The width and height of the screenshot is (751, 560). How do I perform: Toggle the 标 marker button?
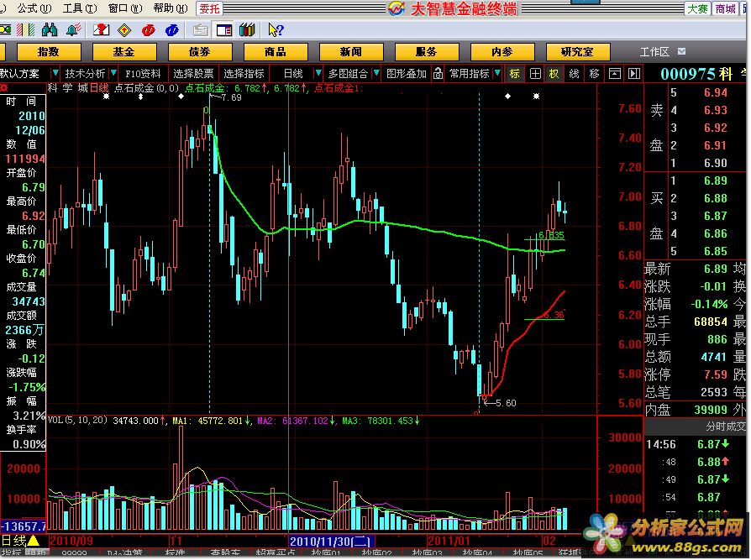tap(515, 74)
